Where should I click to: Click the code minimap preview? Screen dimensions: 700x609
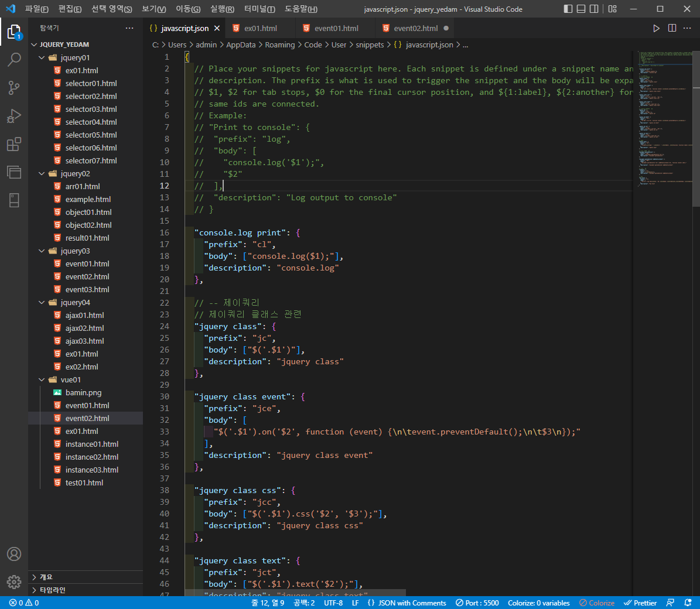tap(664, 118)
